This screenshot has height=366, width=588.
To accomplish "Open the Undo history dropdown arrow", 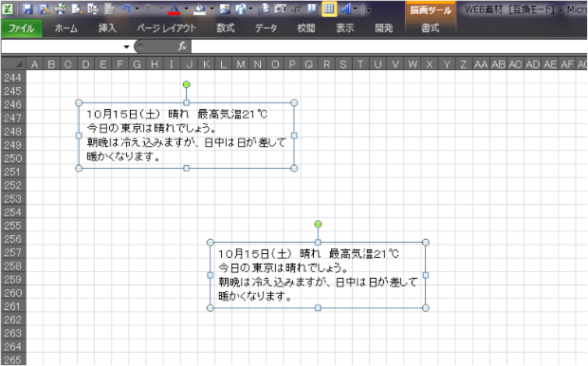I will tap(137, 9).
